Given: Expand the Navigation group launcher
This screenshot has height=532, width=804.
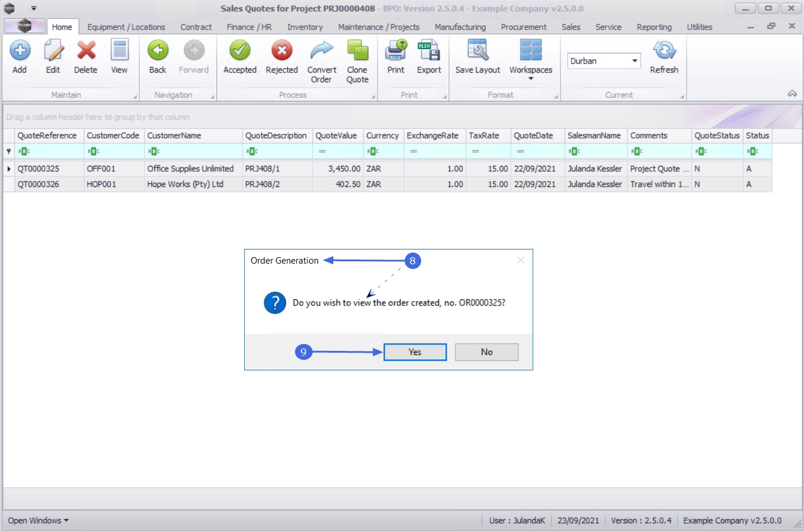Looking at the screenshot, I should [x=212, y=97].
